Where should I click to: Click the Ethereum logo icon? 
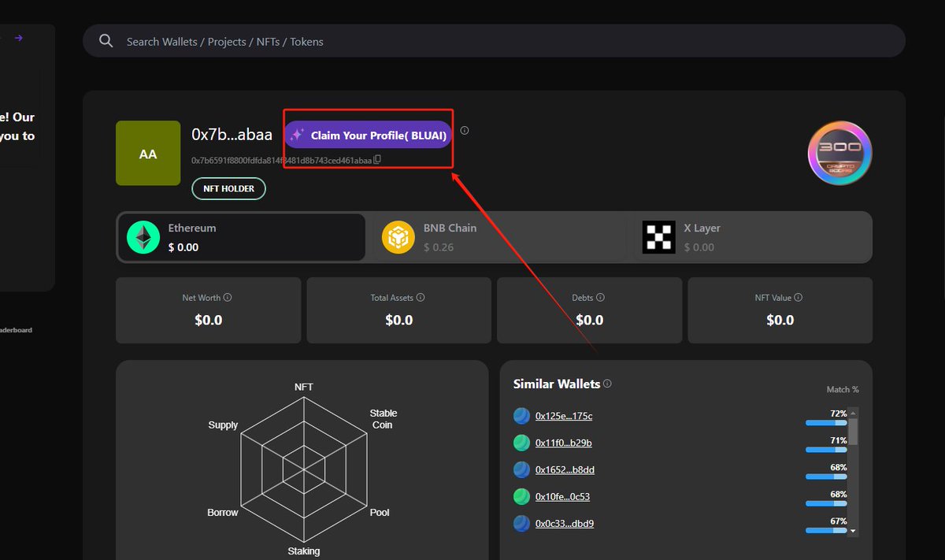coord(143,238)
